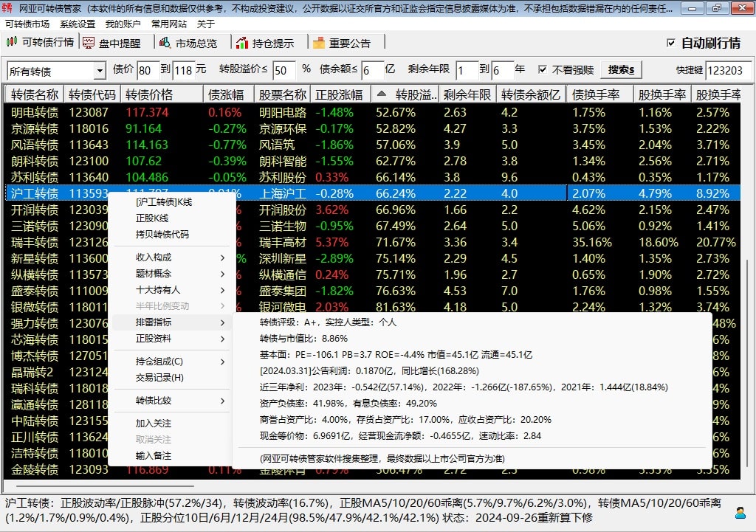Sort by the 转债代码 column header

coord(92,94)
